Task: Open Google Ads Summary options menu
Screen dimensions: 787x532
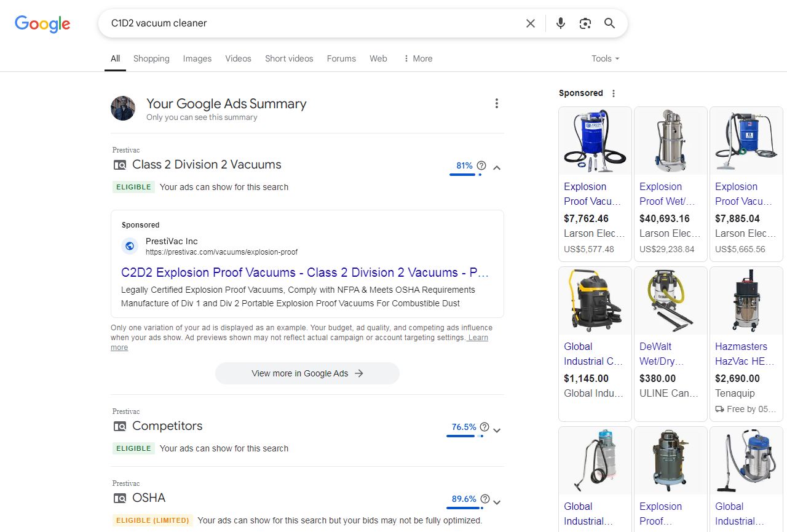Action: [497, 104]
